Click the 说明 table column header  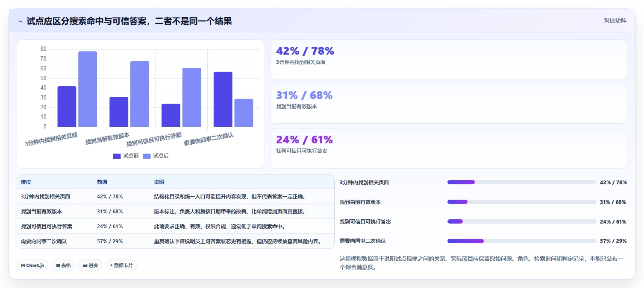(159, 182)
